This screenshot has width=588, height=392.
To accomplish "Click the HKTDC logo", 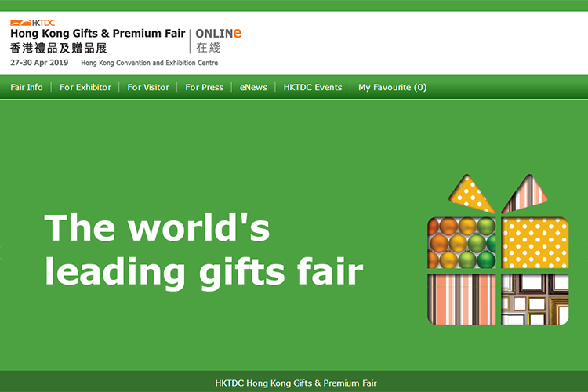I will pos(32,23).
